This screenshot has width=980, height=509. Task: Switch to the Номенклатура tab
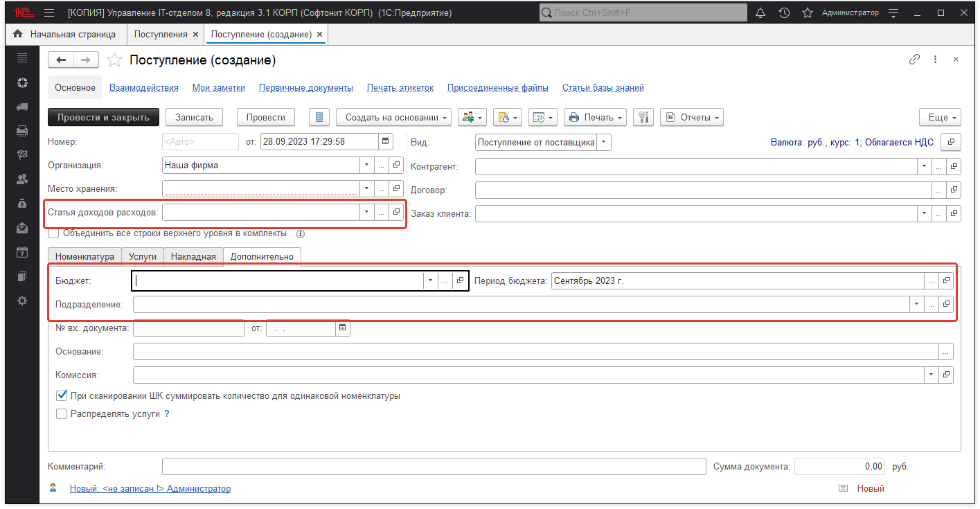click(x=84, y=256)
